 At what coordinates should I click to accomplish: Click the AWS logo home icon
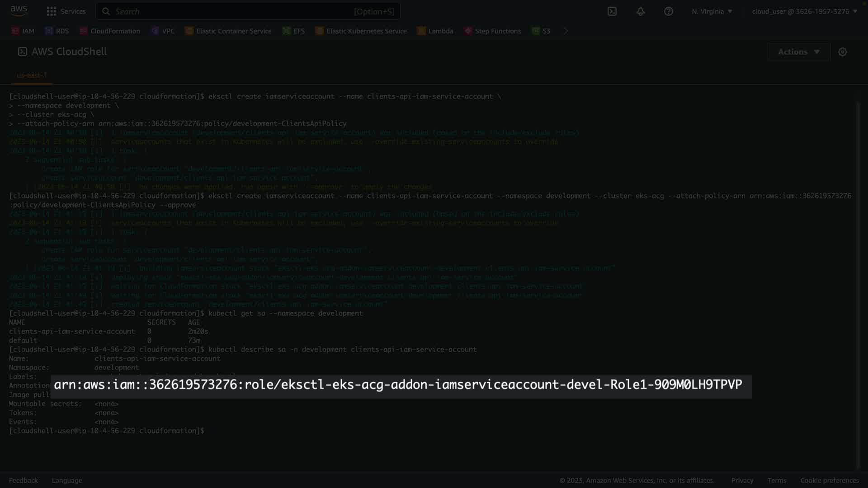click(x=19, y=11)
